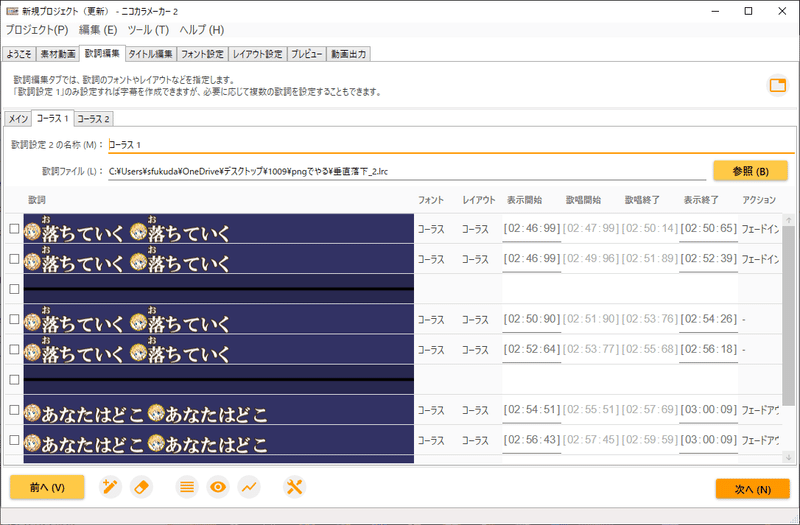Check the box for row starting 02:50:90
Screen dimensions: 800x525
[x=14, y=319]
